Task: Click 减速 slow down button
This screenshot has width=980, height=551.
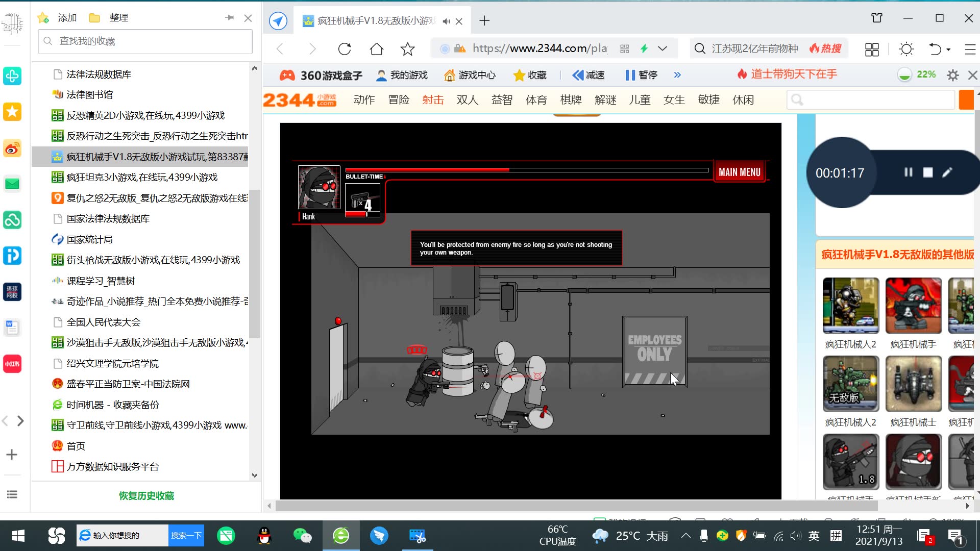Action: pyautogui.click(x=588, y=76)
